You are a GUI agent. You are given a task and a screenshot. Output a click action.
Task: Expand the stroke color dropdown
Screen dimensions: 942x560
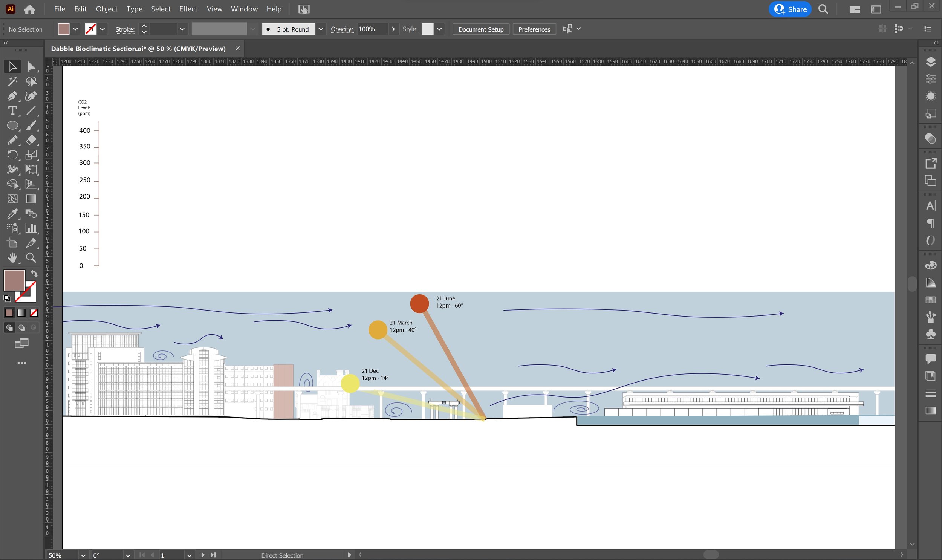point(102,29)
